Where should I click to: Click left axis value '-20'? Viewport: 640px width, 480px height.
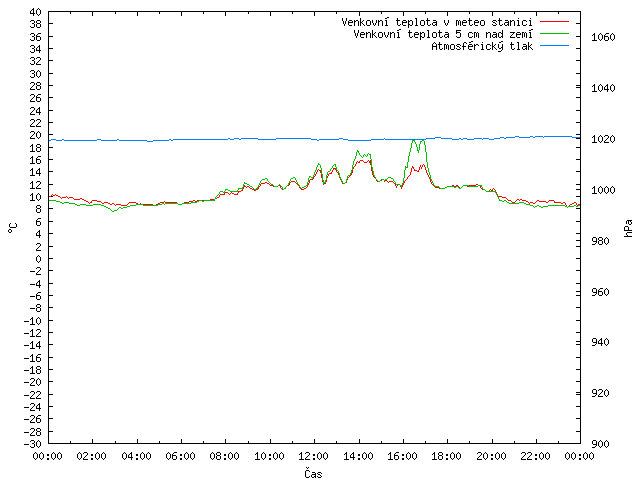coord(33,382)
